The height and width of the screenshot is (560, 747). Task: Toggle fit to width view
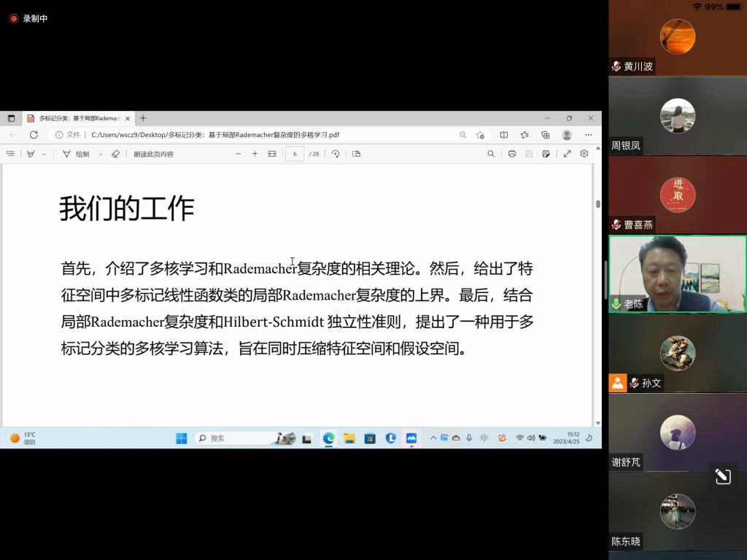tap(272, 154)
